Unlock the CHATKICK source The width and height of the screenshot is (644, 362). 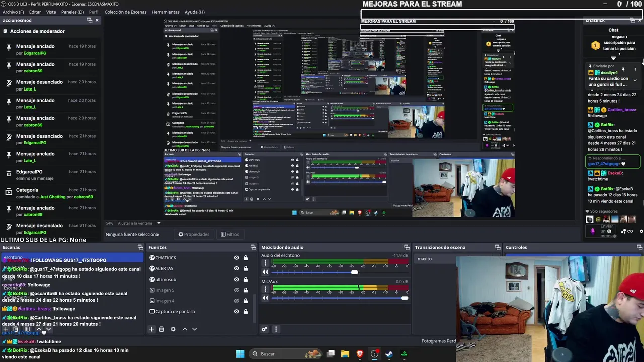pos(246,258)
